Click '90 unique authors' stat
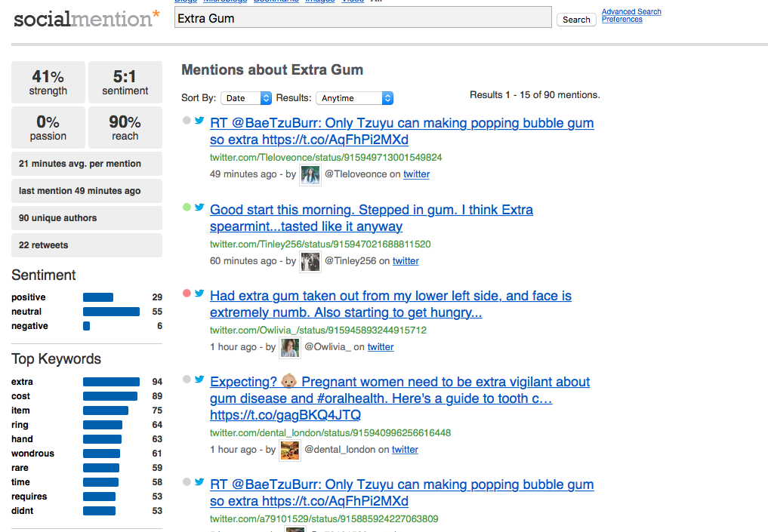Image resolution: width=768 pixels, height=532 pixels. click(x=87, y=218)
